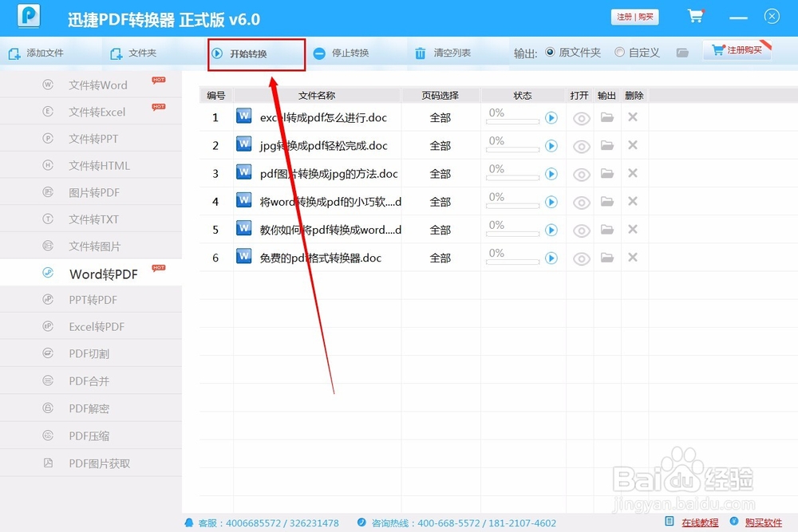The width and height of the screenshot is (798, 532).
Task: Start conversion for excel转成pdf怎么进行.doc using play icon
Action: coord(551,117)
